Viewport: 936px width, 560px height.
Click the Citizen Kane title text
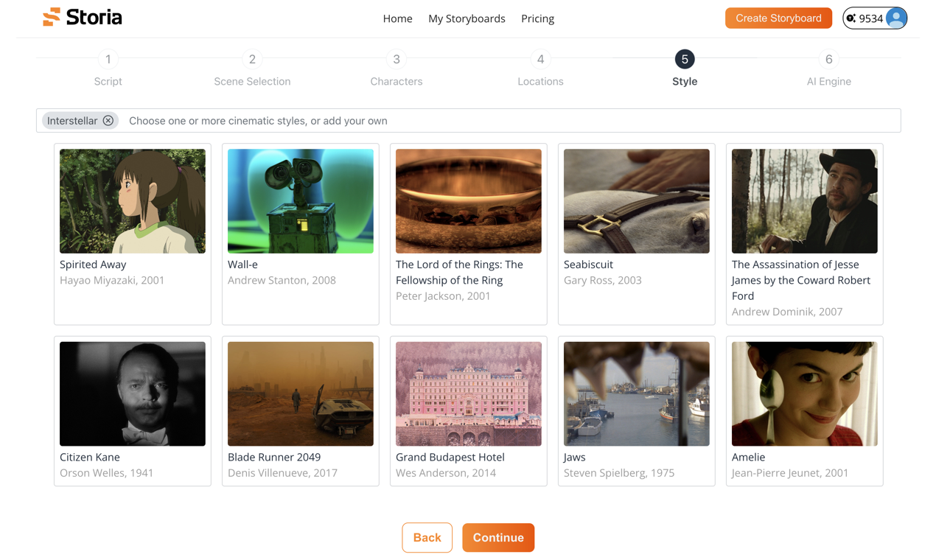click(90, 457)
